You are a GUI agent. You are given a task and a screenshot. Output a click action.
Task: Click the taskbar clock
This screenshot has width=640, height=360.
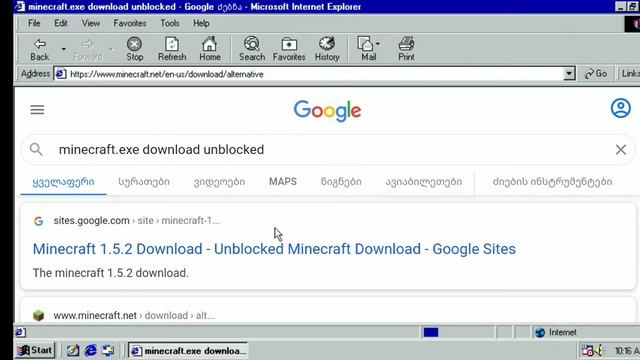(627, 351)
